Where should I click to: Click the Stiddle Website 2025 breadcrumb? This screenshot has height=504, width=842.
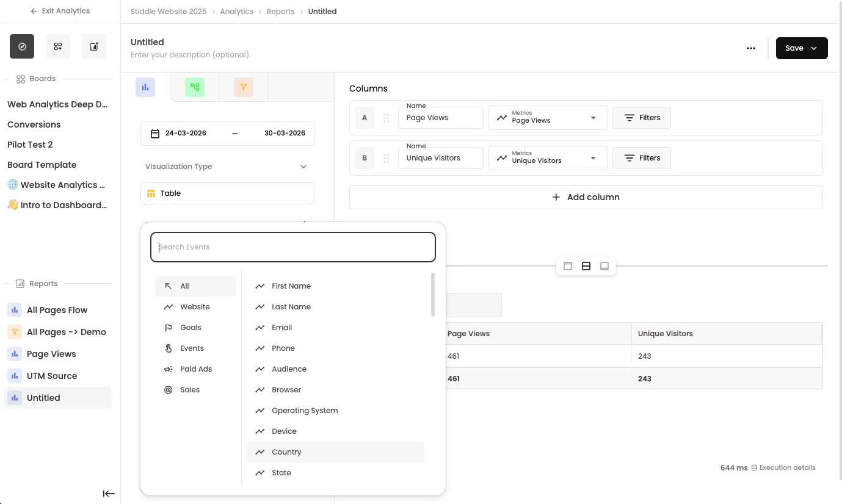pyautogui.click(x=169, y=12)
